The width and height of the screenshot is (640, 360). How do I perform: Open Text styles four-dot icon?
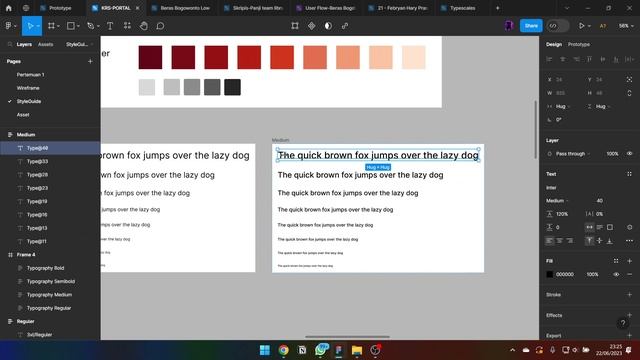pos(629,174)
